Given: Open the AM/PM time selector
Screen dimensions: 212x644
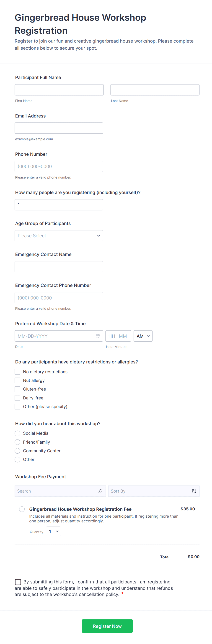Looking at the screenshot, I should (x=143, y=336).
